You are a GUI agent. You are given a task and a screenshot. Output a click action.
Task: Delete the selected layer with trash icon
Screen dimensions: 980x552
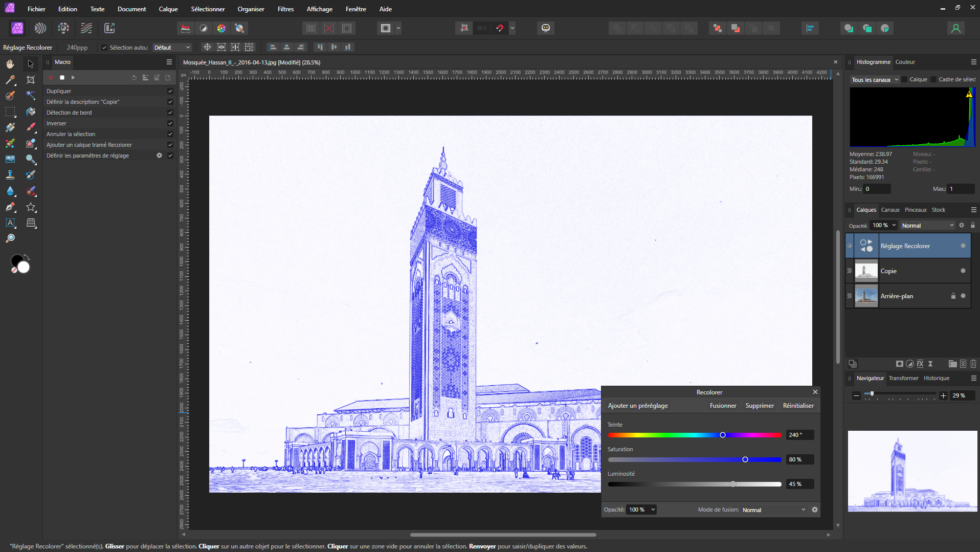(973, 364)
